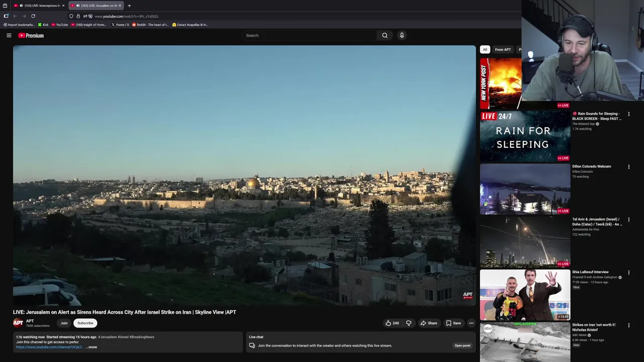This screenshot has width=644, height=362.
Task: Save the video to a playlist
Action: click(x=453, y=323)
